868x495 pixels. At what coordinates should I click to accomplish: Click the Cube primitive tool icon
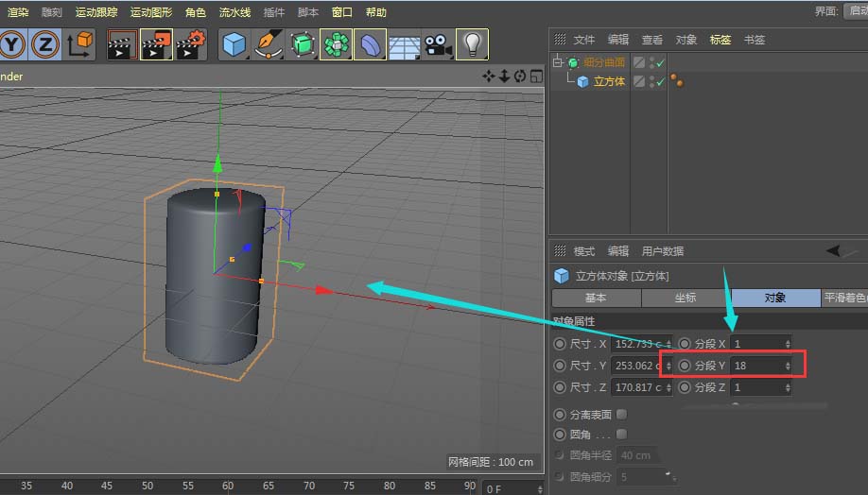click(234, 43)
